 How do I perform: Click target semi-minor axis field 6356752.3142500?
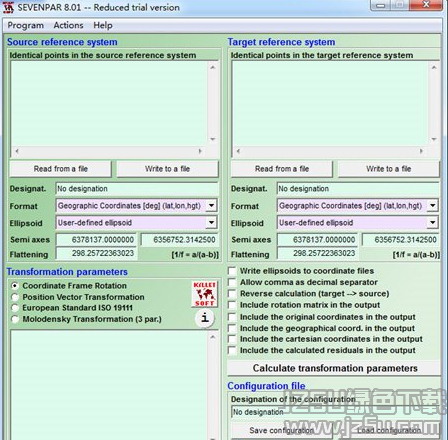click(401, 240)
